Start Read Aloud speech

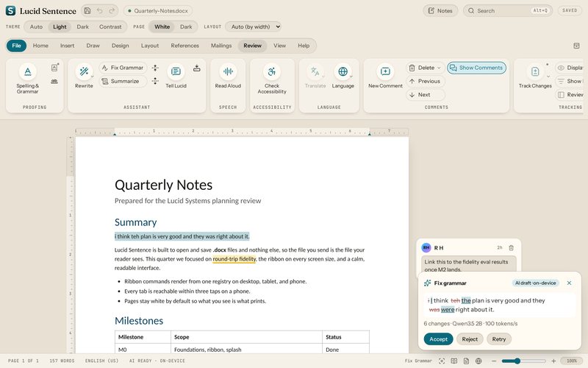click(228, 71)
